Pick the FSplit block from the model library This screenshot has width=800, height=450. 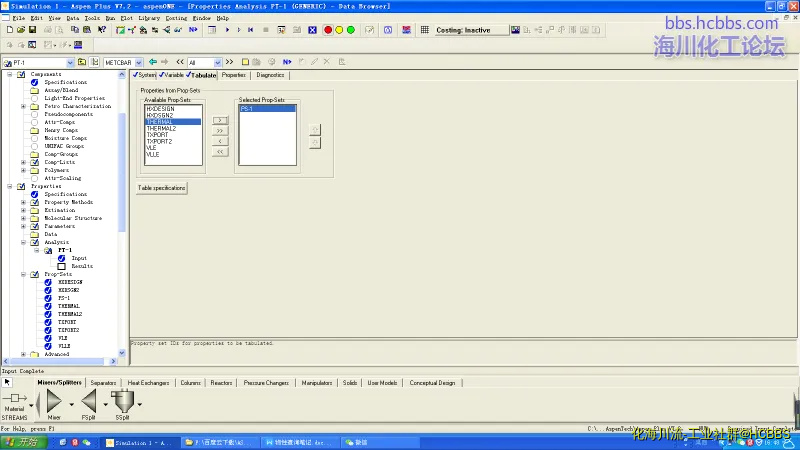click(89, 403)
